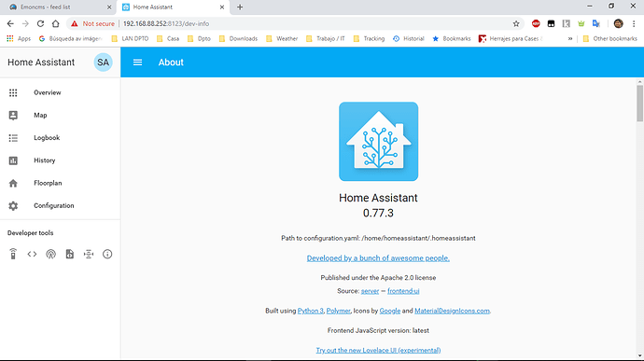Open the Historial bookmark
This screenshot has height=361, width=644.
tap(409, 38)
